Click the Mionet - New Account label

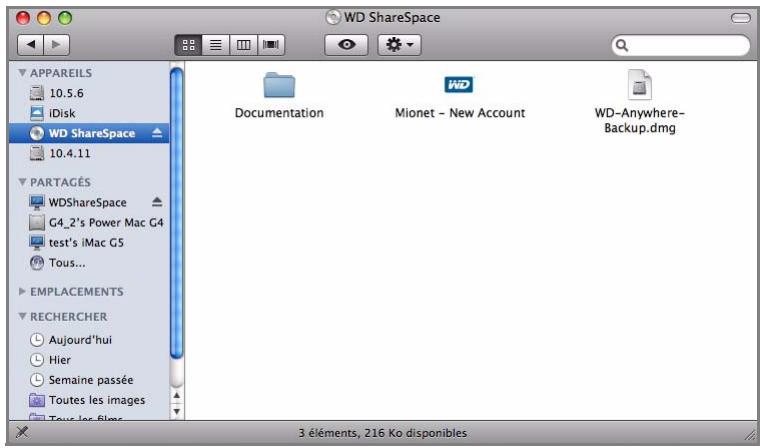click(x=459, y=113)
